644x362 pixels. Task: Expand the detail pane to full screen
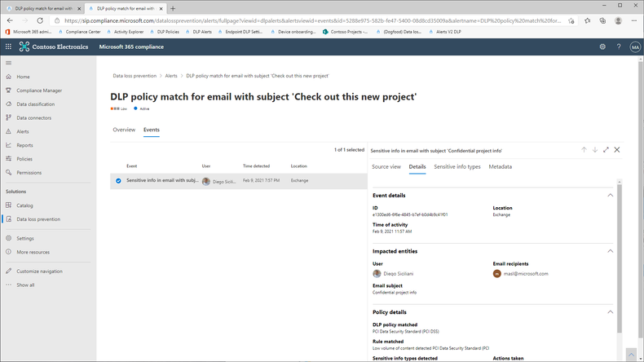pos(606,150)
